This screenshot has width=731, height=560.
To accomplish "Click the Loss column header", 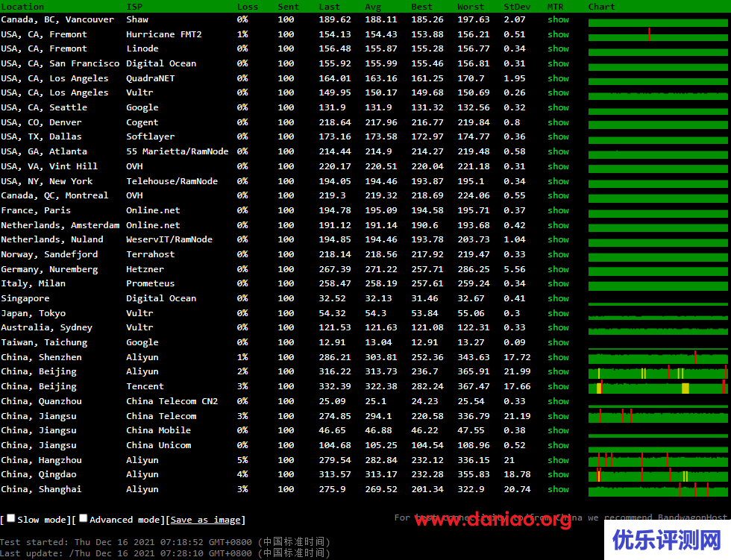I will [x=247, y=7].
